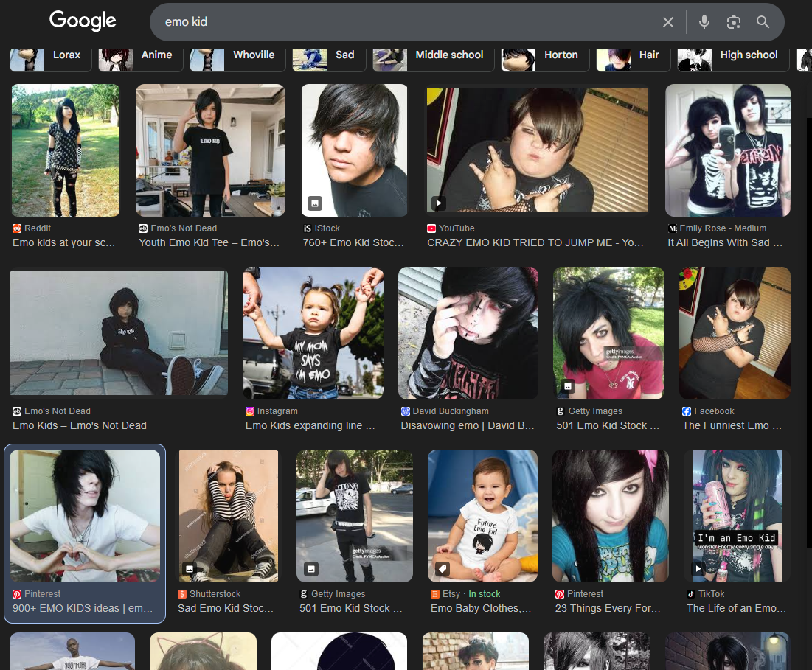Click the magnifying glass search icon
The width and height of the screenshot is (812, 670).
pos(763,21)
